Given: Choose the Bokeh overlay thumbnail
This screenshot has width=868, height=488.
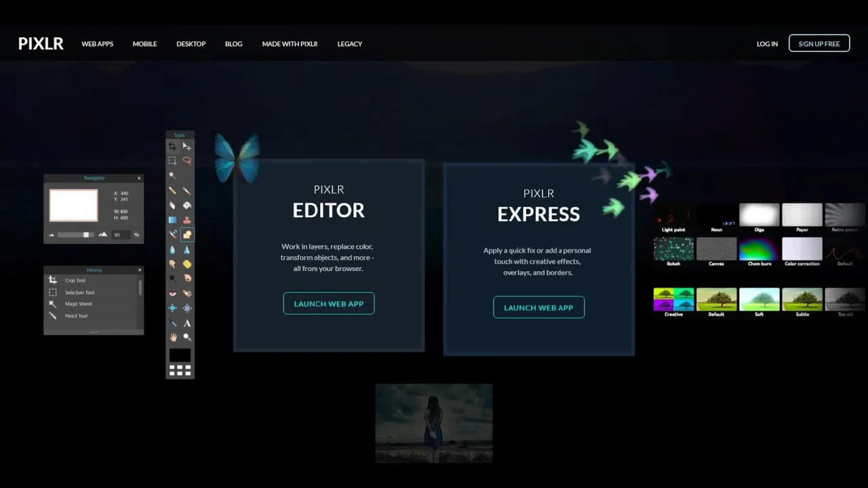Looking at the screenshot, I should coord(673,249).
